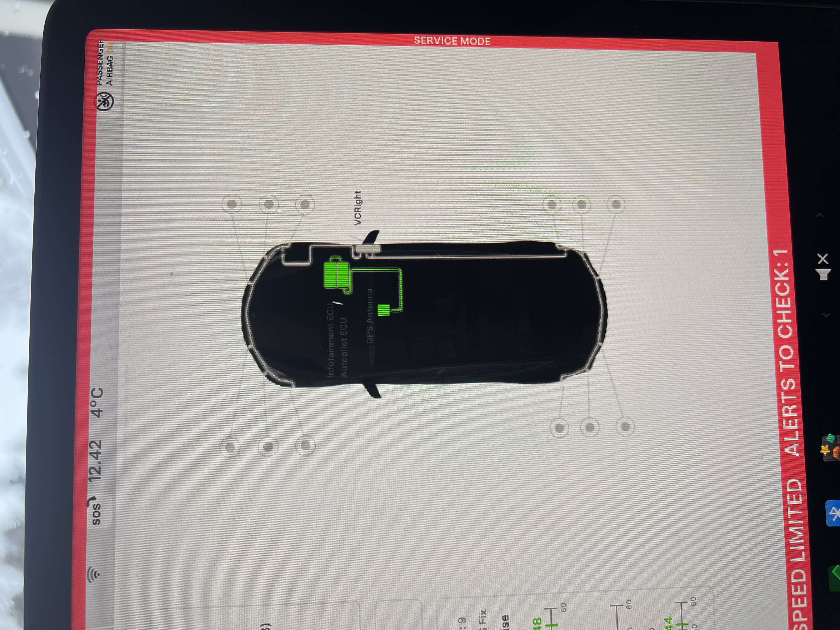Tap the passenger airbag status icon
Screen dimensions: 840x630
coord(105,102)
